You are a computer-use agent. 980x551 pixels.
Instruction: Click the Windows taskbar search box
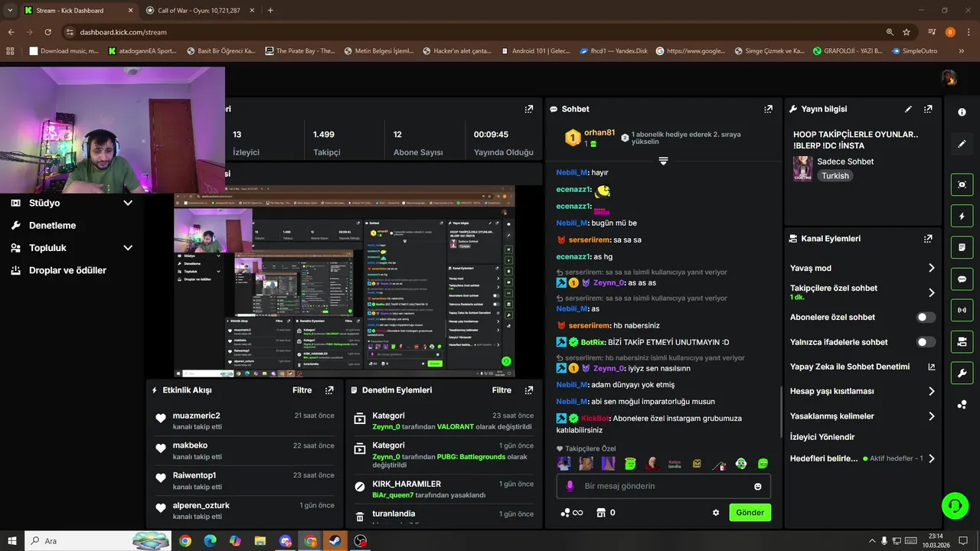[97, 541]
